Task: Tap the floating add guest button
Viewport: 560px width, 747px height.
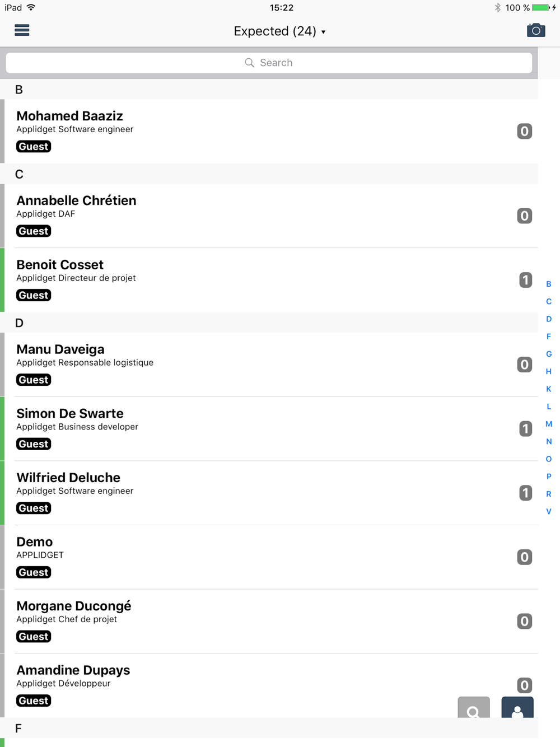Action: [x=517, y=707]
